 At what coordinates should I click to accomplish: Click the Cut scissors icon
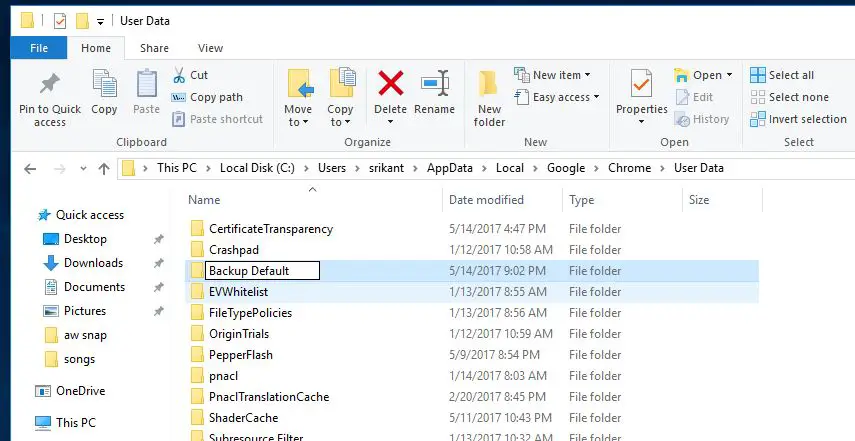coord(178,75)
